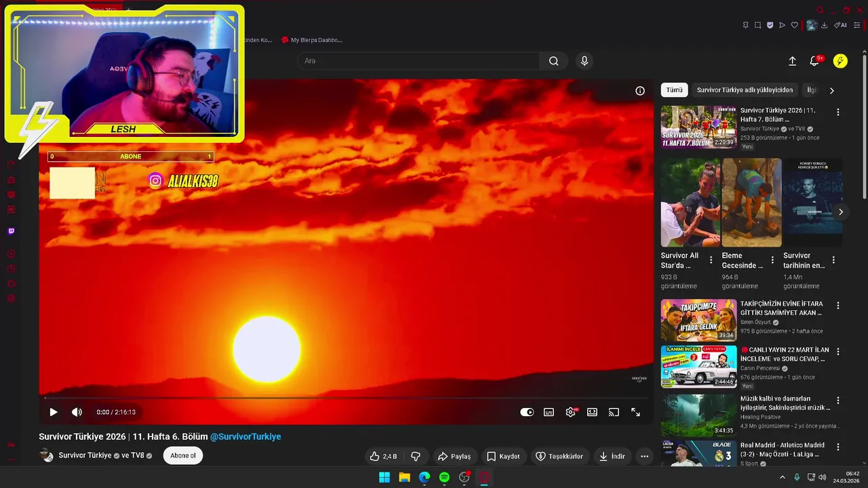
Task: Open the Survivor Türkiye channel name
Action: [85, 455]
